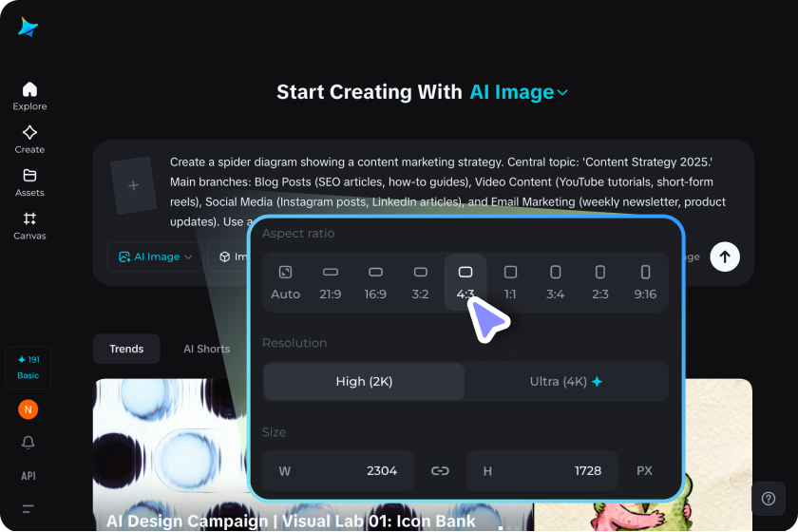Open the Explore home page
The image size is (798, 532).
[29, 96]
